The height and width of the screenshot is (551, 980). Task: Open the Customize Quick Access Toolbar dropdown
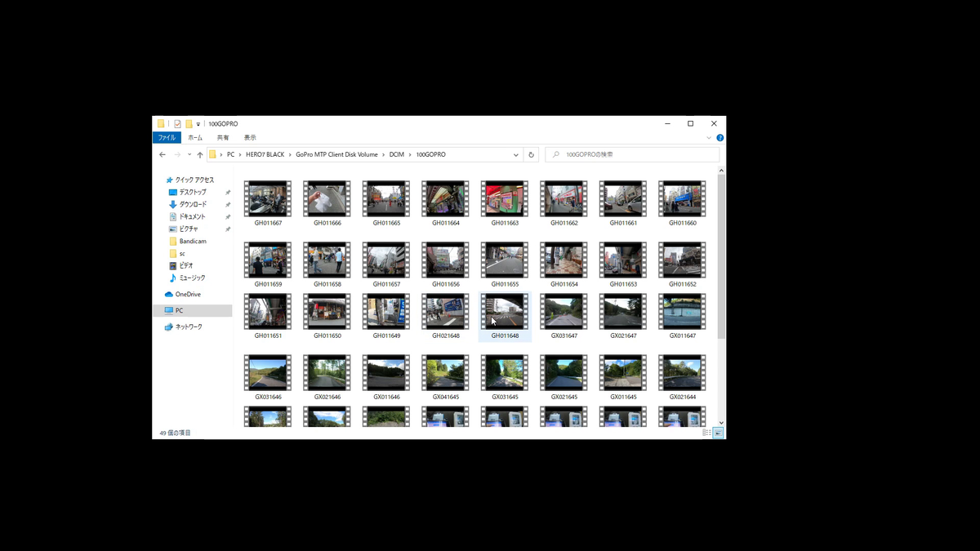[198, 124]
